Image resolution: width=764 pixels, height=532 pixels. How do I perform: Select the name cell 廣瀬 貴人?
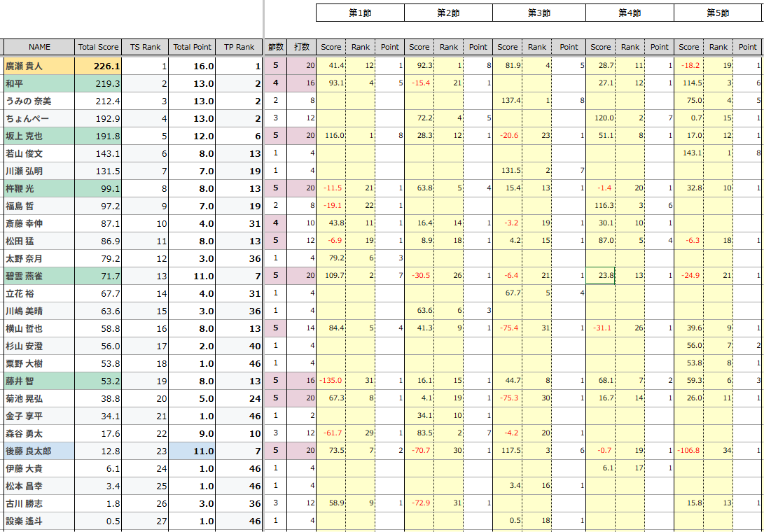coord(39,66)
